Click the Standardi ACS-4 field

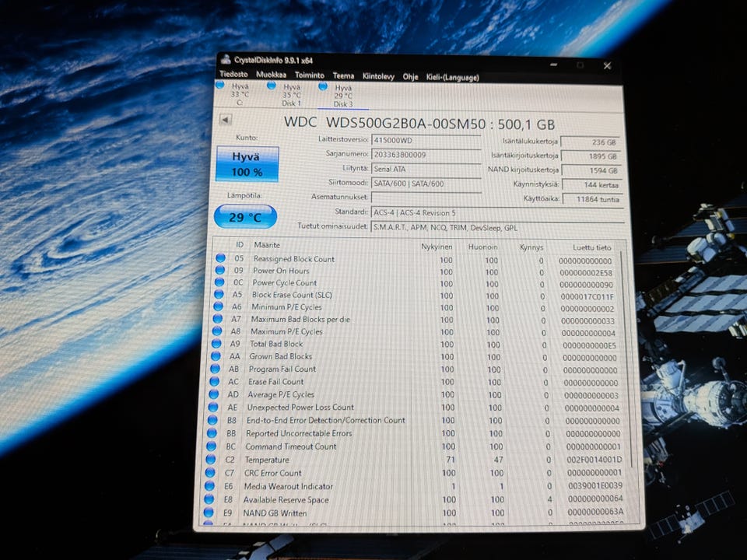click(497, 213)
